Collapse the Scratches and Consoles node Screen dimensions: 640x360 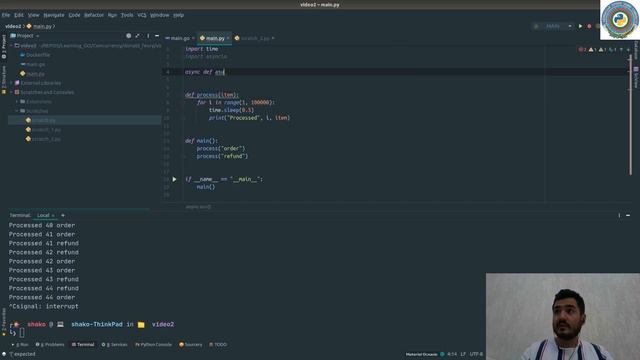(x=11, y=92)
